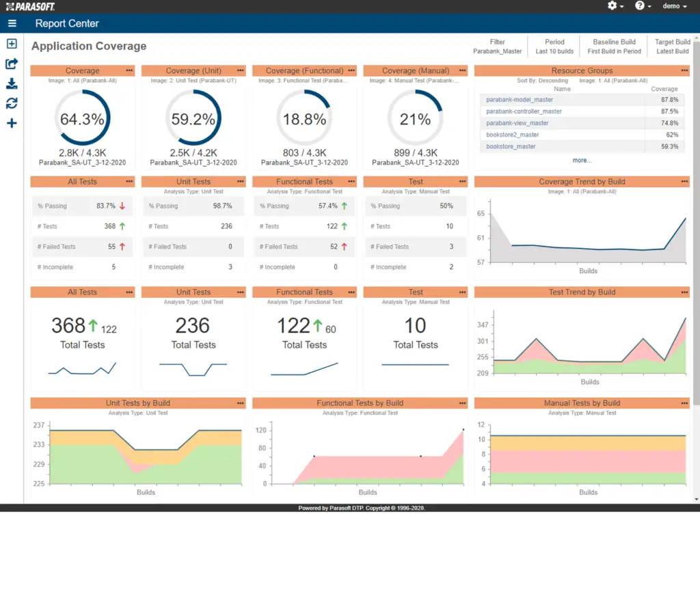Image resolution: width=700 pixels, height=591 pixels.
Task: Open options of Unit Tests widget showing 236
Action: [240, 292]
